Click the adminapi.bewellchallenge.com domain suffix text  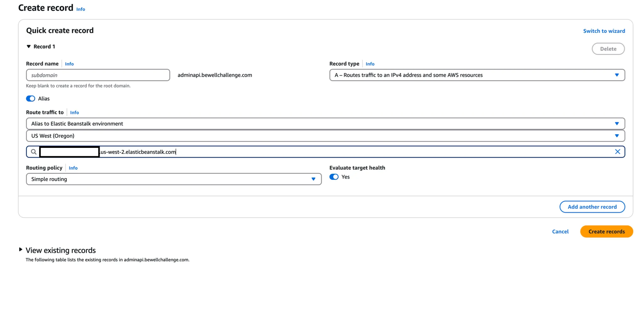pos(215,75)
